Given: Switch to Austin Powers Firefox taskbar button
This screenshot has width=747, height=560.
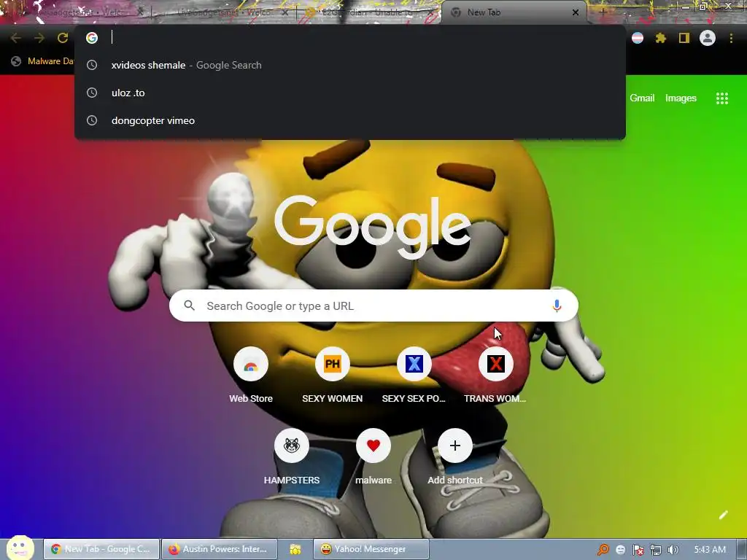Looking at the screenshot, I should 219,549.
